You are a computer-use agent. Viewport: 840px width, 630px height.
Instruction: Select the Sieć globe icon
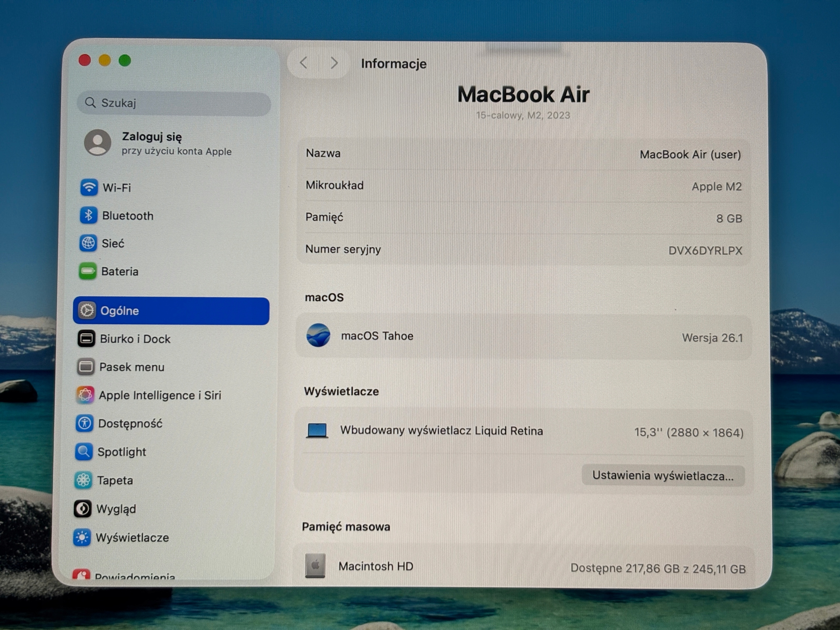point(88,243)
